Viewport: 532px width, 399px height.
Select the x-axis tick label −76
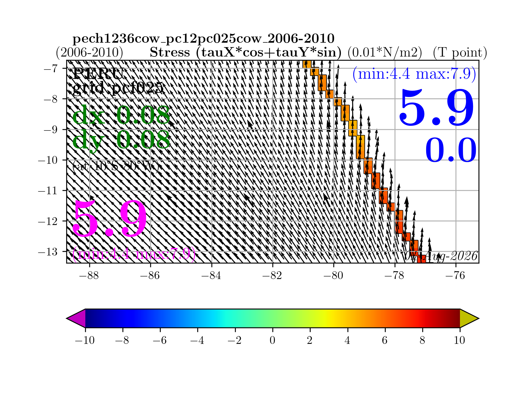tap(456, 276)
